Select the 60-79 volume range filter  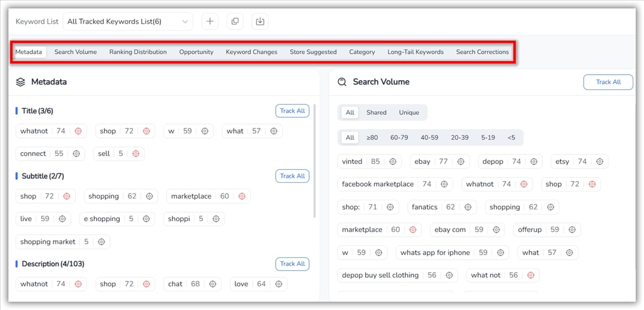(399, 137)
